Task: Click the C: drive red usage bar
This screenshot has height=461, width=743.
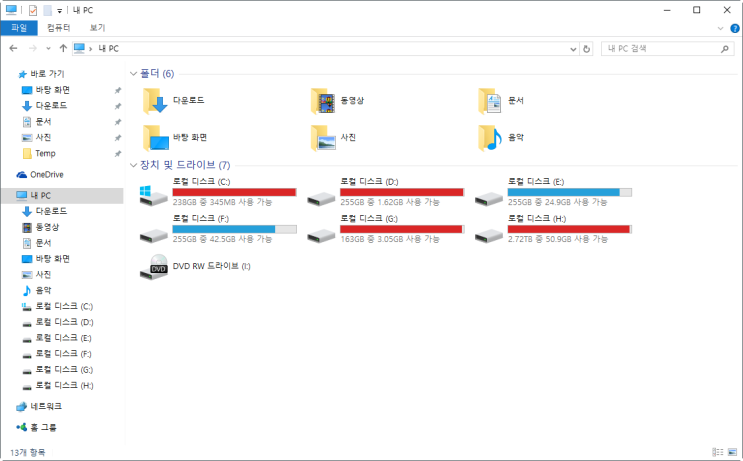Action: [x=234, y=192]
